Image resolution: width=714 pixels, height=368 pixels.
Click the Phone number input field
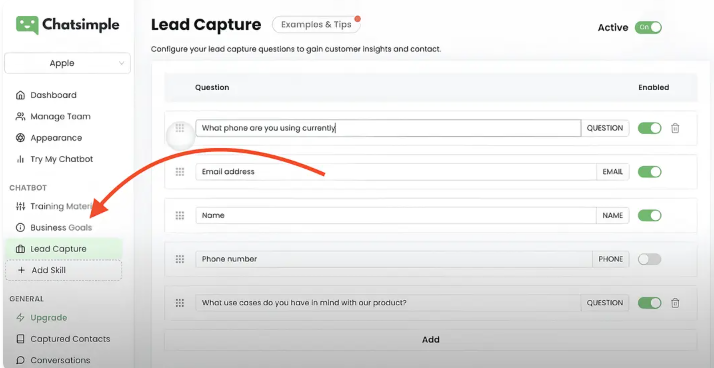[x=394, y=259]
